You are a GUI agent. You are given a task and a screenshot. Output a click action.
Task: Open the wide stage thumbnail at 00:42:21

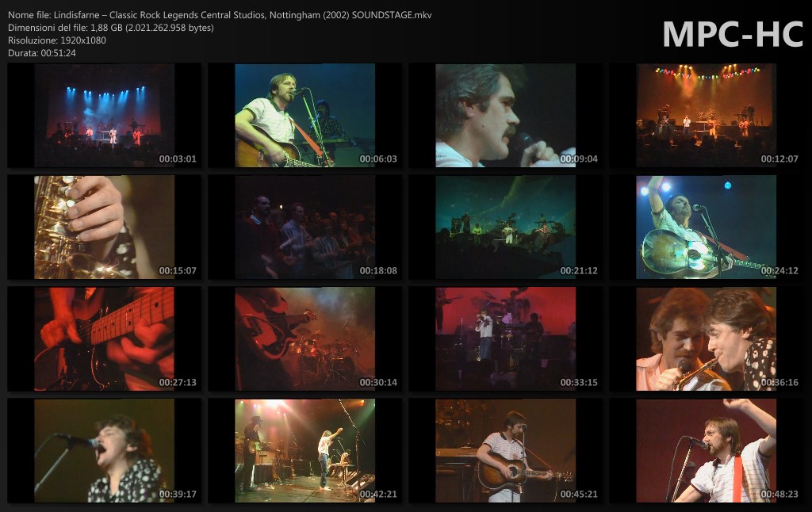pyautogui.click(x=304, y=450)
